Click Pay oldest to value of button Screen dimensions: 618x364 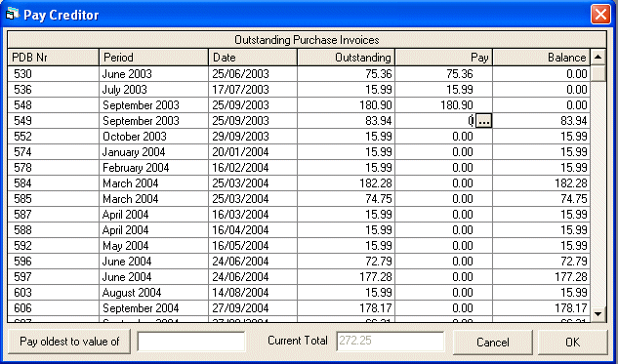click(69, 342)
